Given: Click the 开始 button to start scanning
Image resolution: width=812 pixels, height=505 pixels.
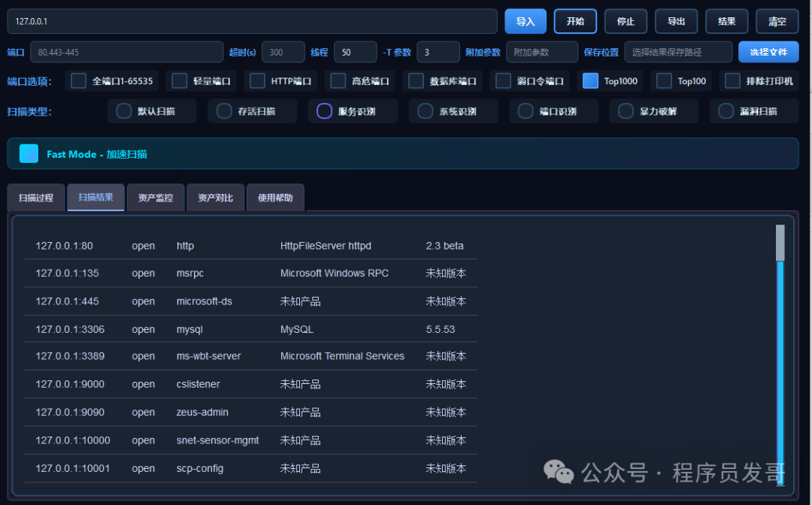Looking at the screenshot, I should tap(575, 21).
